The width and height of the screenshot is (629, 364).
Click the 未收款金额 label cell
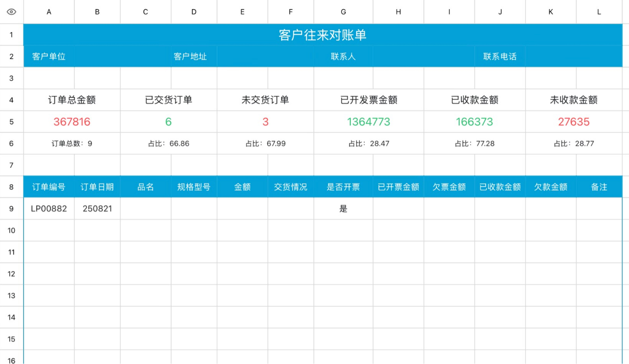pyautogui.click(x=574, y=100)
